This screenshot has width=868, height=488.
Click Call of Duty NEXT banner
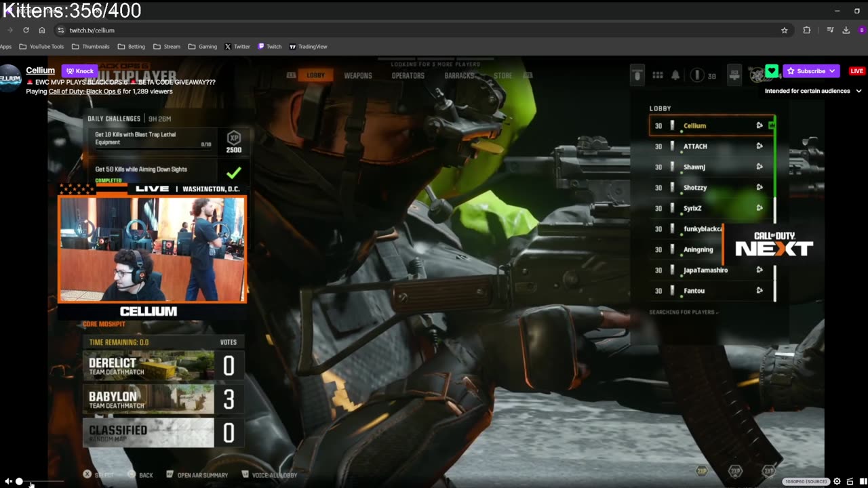[774, 245]
